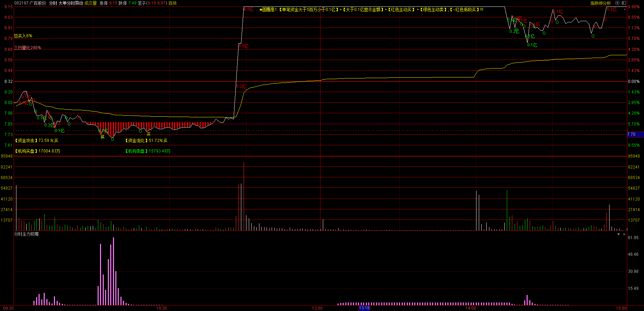Click the 总买入6% label
Image resolution: width=644 pixels, height=311 pixels.
(23, 36)
